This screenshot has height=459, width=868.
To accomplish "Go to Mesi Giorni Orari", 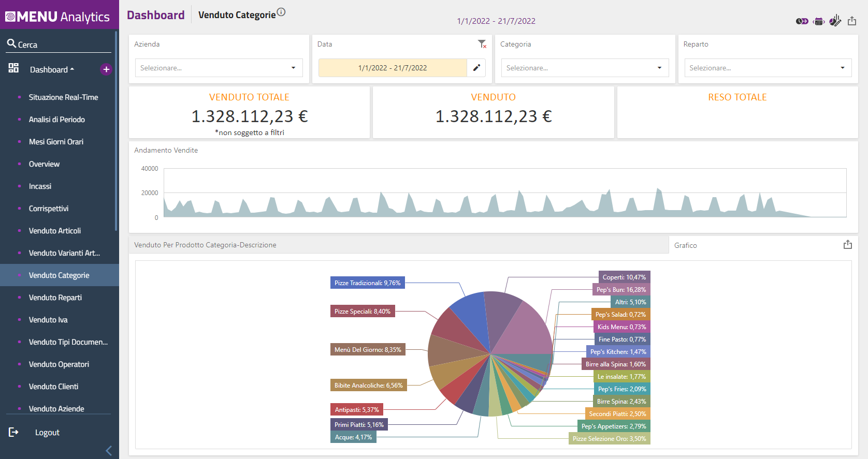I will 56,142.
